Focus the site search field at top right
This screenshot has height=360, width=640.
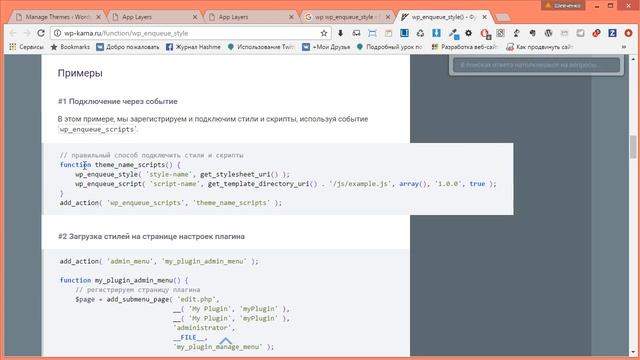coord(536,65)
